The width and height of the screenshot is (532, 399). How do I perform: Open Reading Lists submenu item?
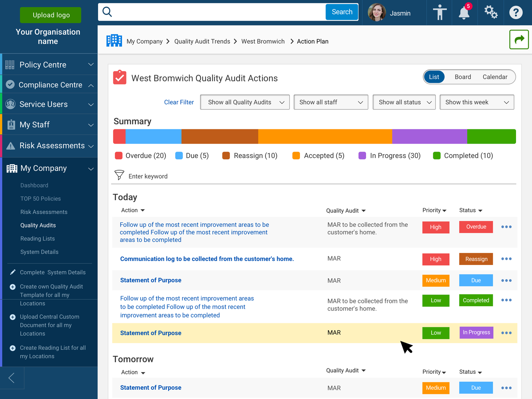coord(38,238)
